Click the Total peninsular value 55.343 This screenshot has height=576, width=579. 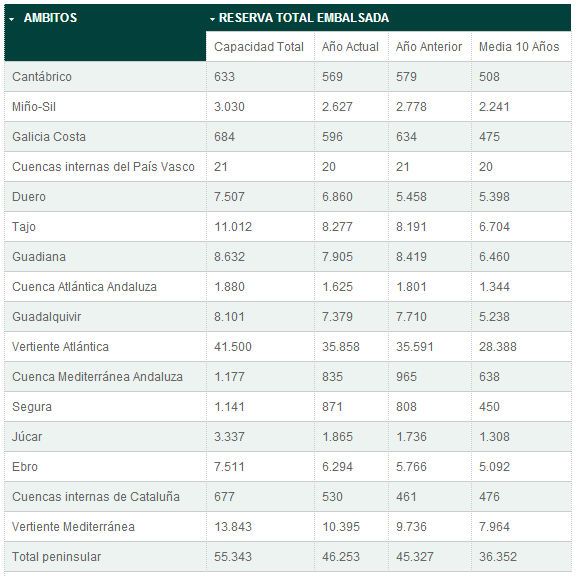pyautogui.click(x=233, y=557)
